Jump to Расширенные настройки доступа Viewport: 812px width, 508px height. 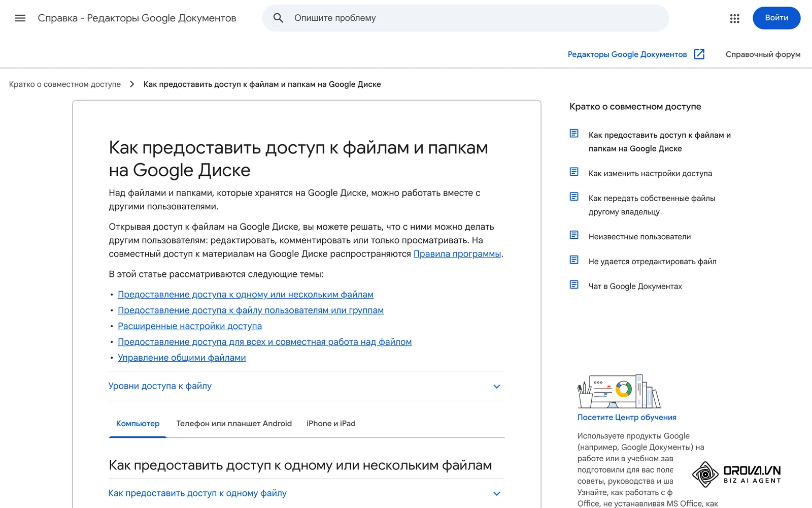point(190,326)
